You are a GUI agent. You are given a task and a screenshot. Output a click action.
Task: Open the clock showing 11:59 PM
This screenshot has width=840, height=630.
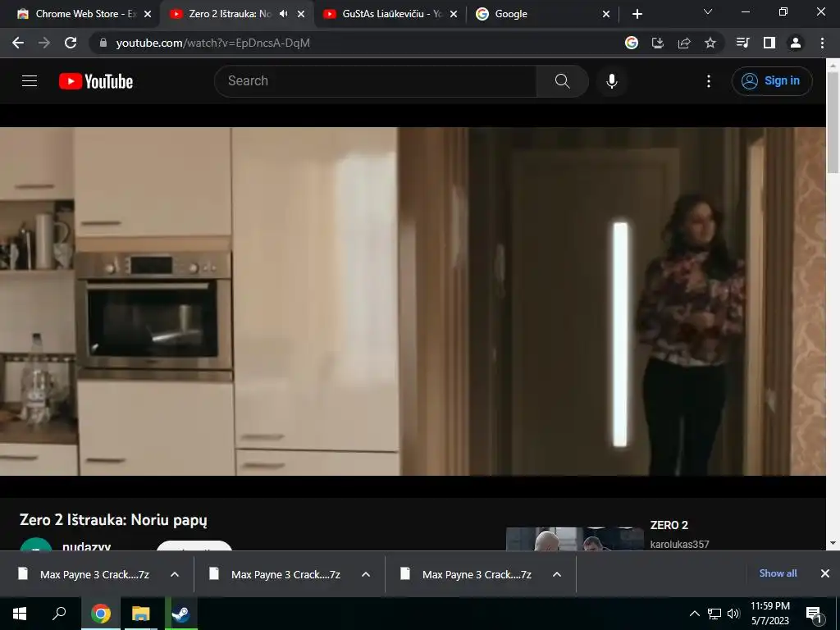point(769,614)
